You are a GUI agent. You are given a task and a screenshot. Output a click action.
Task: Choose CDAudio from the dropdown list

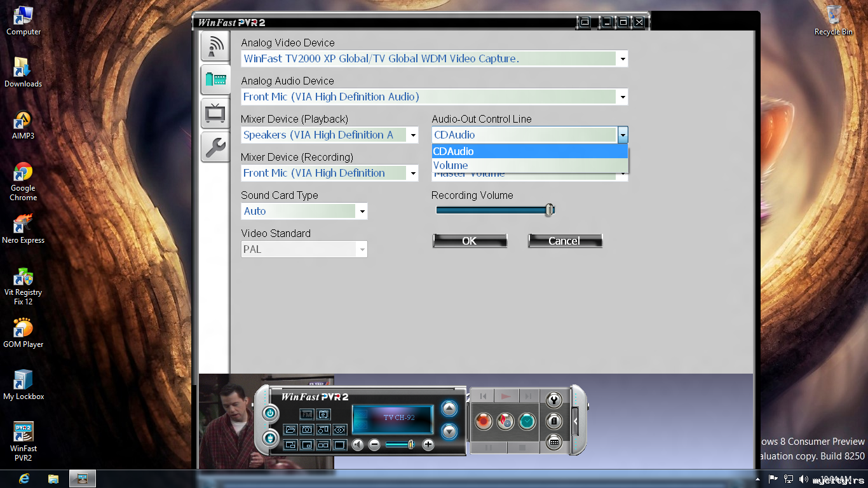[x=530, y=151]
